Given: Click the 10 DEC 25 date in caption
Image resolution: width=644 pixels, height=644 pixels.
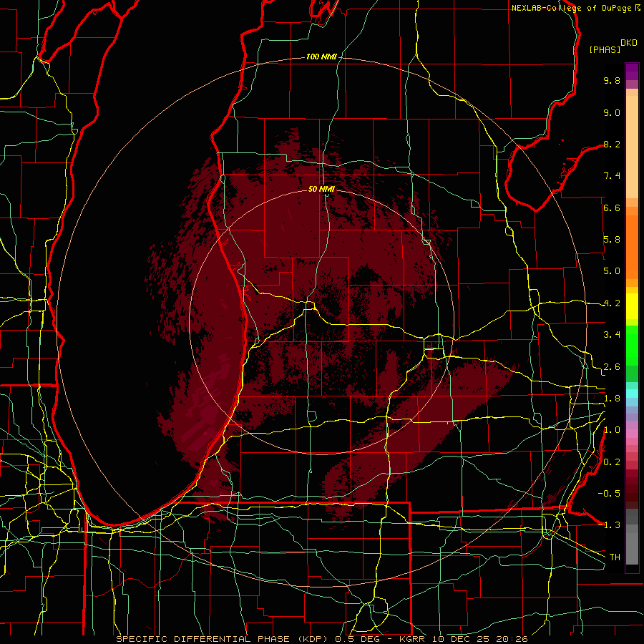Looking at the screenshot, I should [462, 639].
